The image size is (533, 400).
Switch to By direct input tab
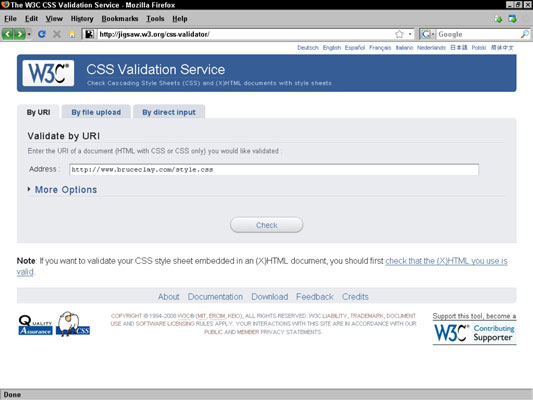click(169, 112)
